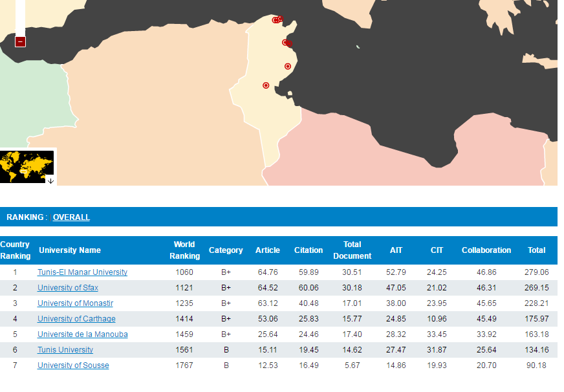Viewport: 564px width, 392px height.
Task: Select world ranking value 1414
Action: click(184, 319)
